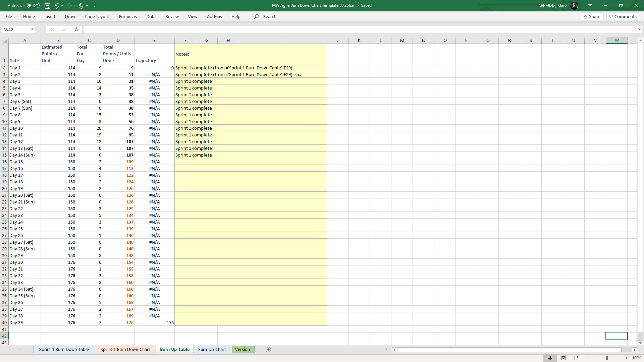
Task: Switch to Page Break Preview icon
Action: [577, 358]
